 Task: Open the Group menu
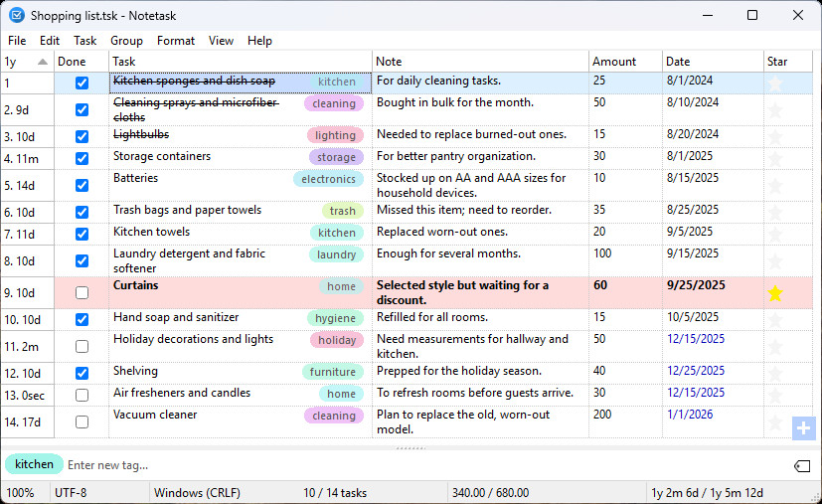click(x=126, y=41)
